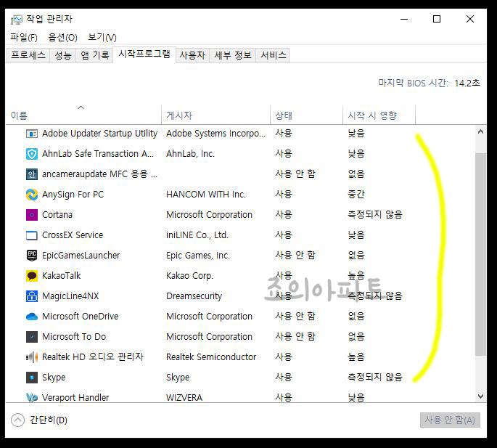Sort by the 게시자 column header
This screenshot has height=448, width=497.
[x=216, y=115]
